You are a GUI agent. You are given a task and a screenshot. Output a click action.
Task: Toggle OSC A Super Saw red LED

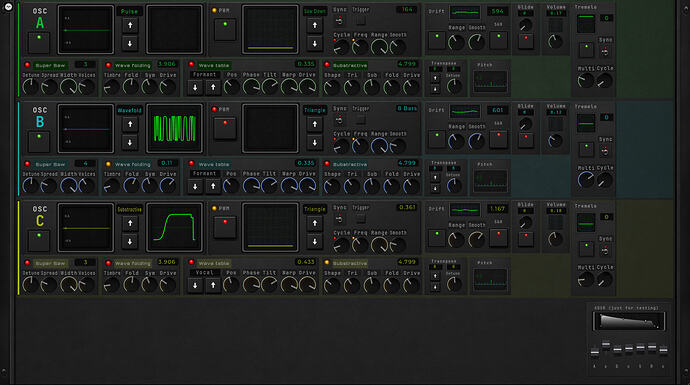(27, 65)
